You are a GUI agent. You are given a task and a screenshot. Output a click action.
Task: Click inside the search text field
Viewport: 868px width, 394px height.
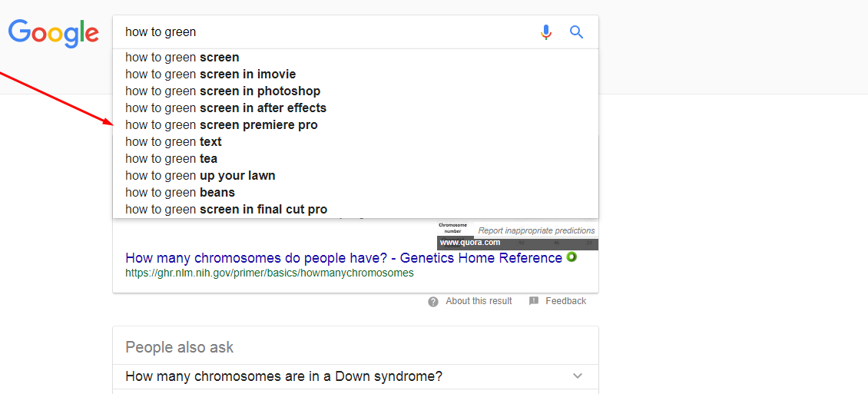[x=326, y=32]
